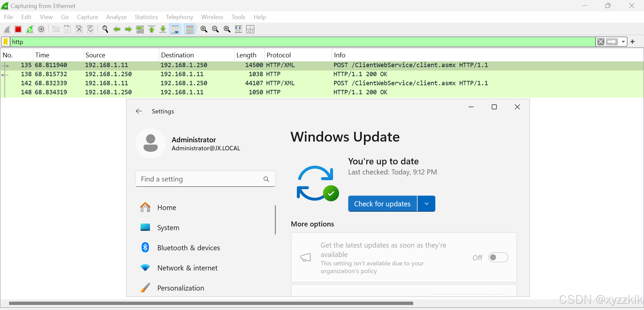Sort packets by Source column header
This screenshot has height=310, width=644.
point(121,55)
